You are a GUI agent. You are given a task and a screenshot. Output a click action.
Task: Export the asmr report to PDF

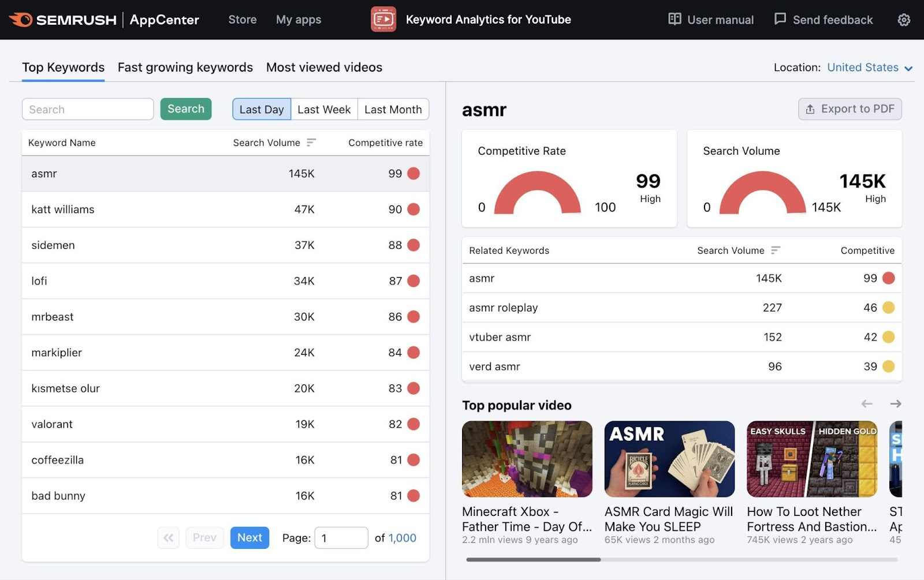point(850,109)
